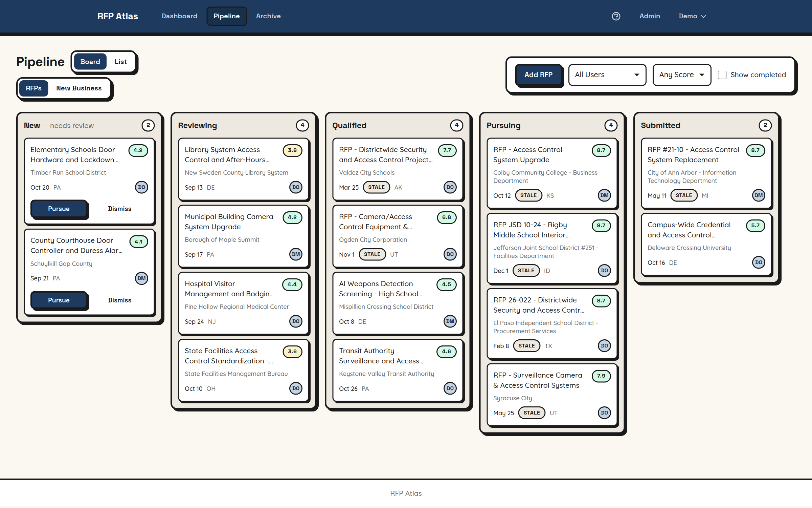The height and width of the screenshot is (508, 812).
Task: Pursue the Elementary Schools Door Hardware RFP
Action: pyautogui.click(x=59, y=209)
